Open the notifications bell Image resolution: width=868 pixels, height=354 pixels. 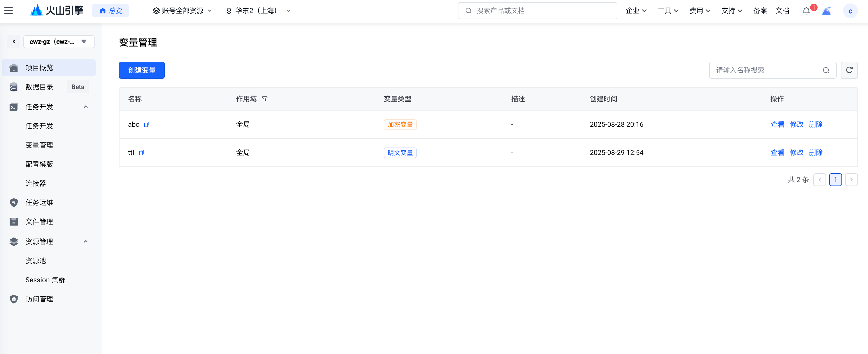click(806, 11)
